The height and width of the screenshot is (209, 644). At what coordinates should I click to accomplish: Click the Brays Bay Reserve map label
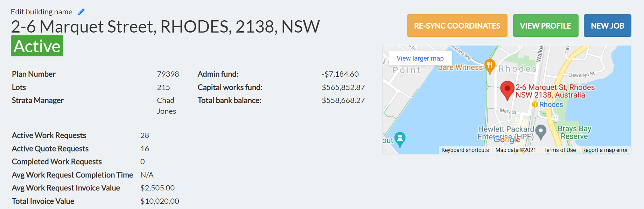pyautogui.click(x=574, y=132)
